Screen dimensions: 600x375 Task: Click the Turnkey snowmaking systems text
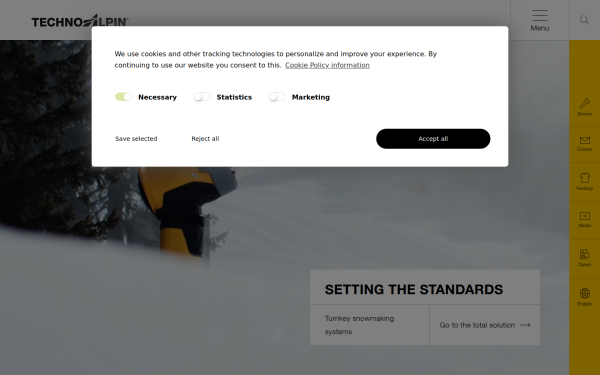pyautogui.click(x=359, y=325)
